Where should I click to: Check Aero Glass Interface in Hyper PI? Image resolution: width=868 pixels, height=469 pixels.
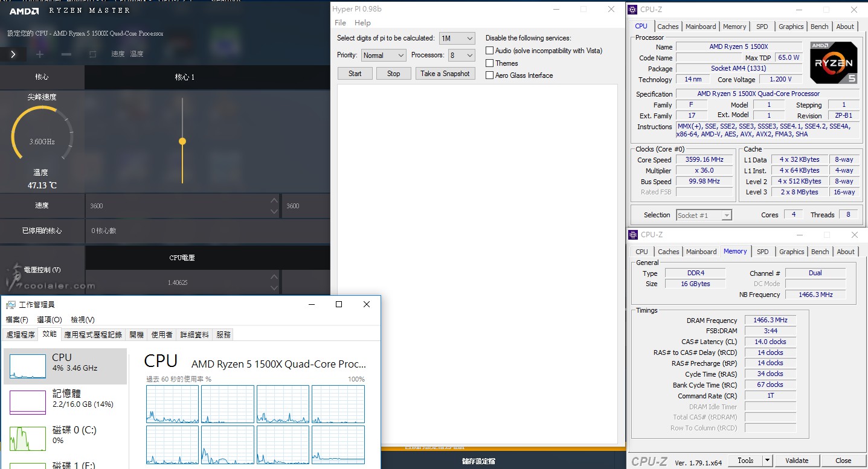coord(490,75)
